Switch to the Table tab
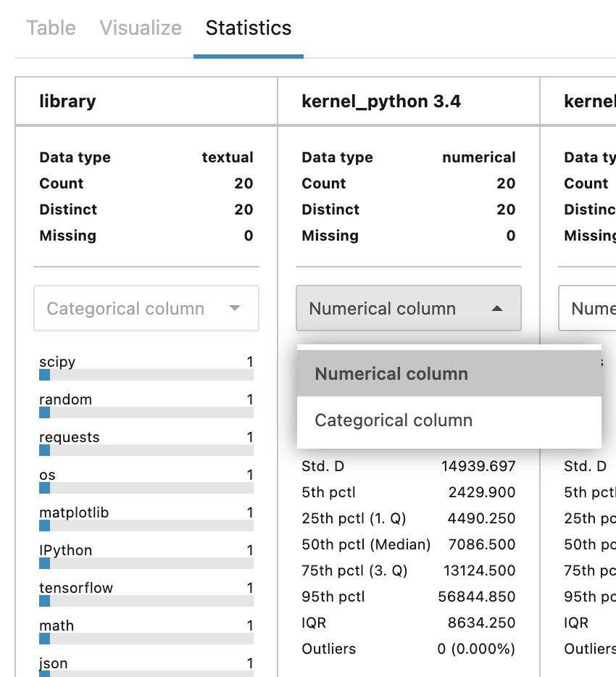Image resolution: width=616 pixels, height=677 pixels. 51,28
